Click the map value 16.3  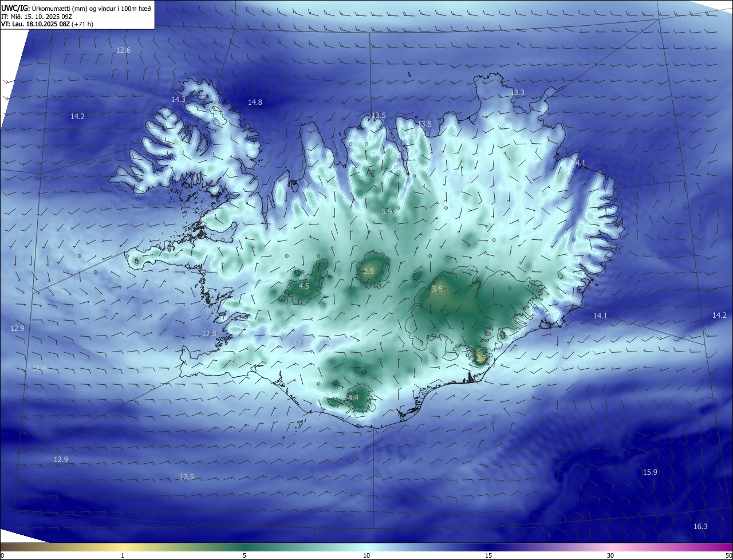[x=700, y=527]
